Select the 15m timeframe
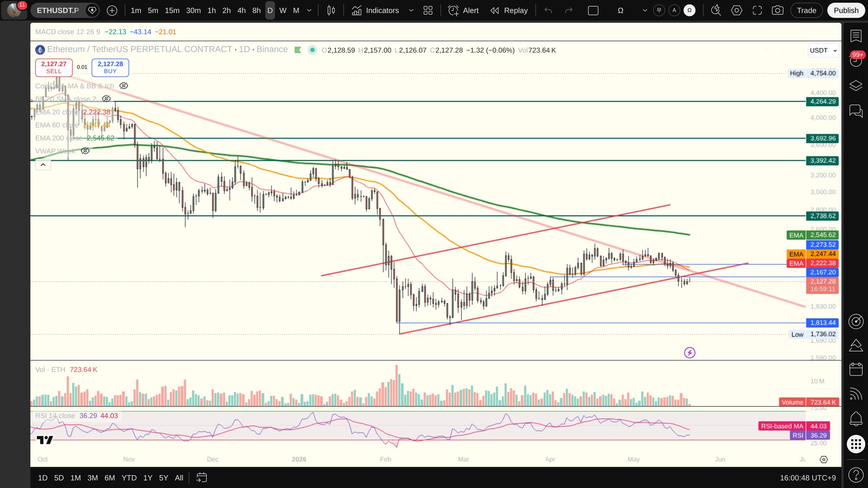 172,10
